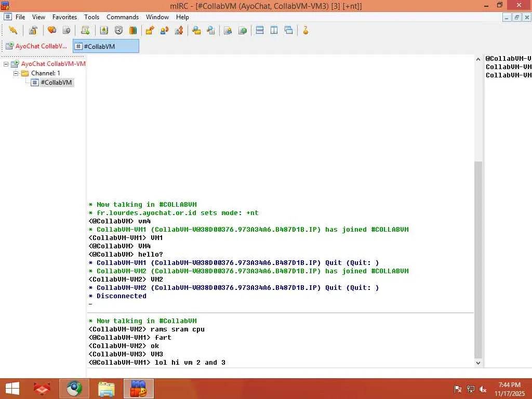Open the URLs List toolbar icon
532x399 pixels.
point(242,30)
